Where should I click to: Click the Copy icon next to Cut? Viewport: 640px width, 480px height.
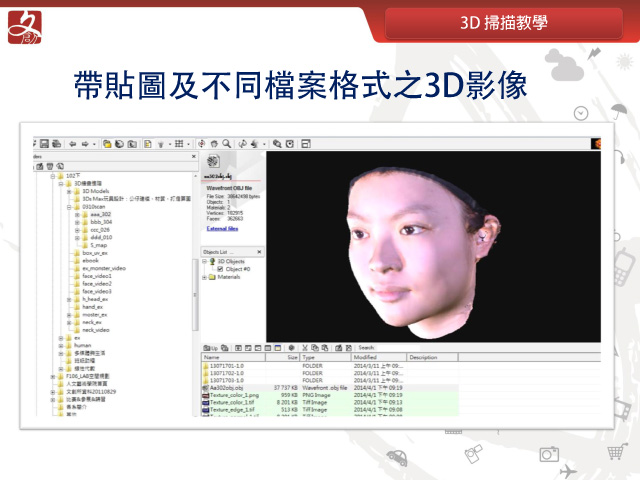click(x=315, y=348)
